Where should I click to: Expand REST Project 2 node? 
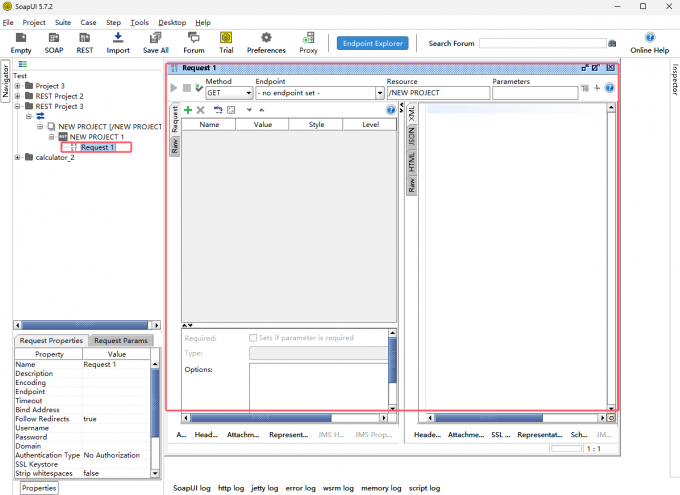tap(17, 96)
